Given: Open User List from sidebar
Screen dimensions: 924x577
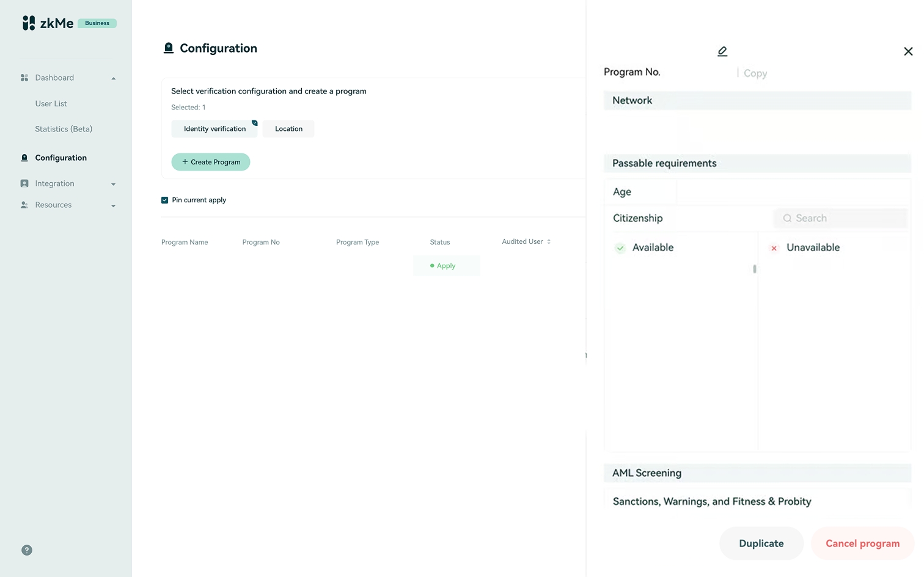Looking at the screenshot, I should pyautogui.click(x=51, y=104).
